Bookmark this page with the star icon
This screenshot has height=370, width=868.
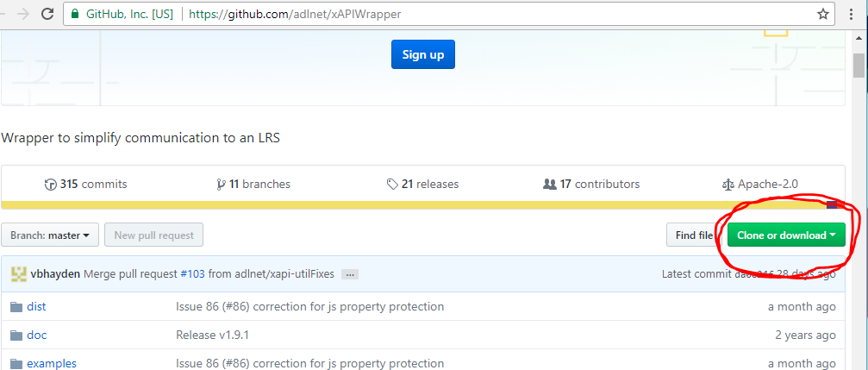[822, 14]
